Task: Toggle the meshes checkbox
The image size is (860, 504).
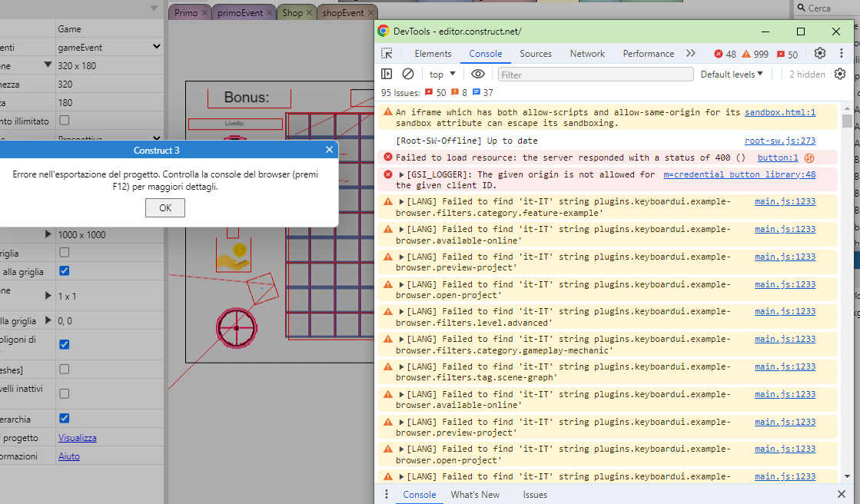Action: (x=64, y=369)
